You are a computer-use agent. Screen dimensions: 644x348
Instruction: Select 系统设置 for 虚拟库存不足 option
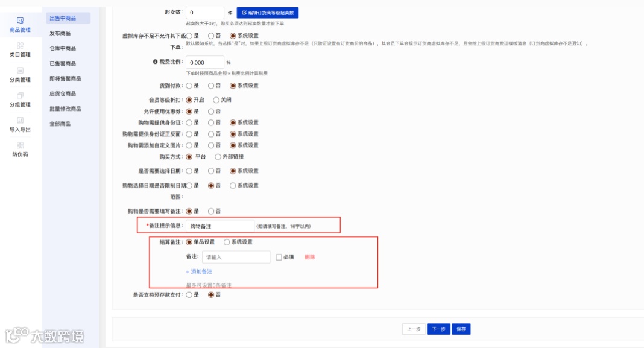click(233, 36)
